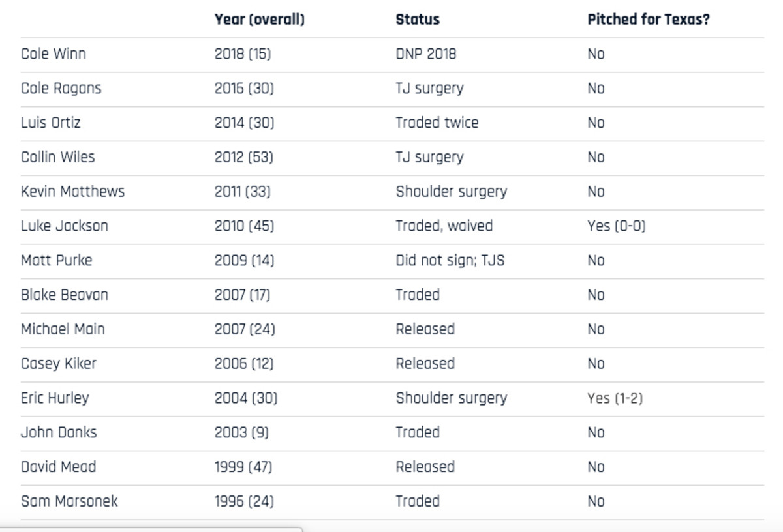
Task: Select the Luis Ortiz row name
Action: pyautogui.click(x=51, y=123)
